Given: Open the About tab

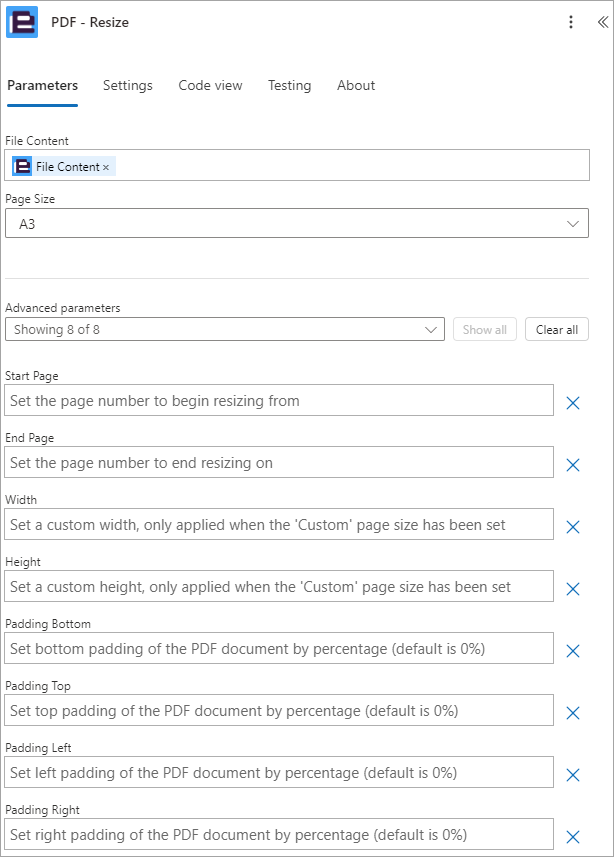Looking at the screenshot, I should [x=356, y=86].
